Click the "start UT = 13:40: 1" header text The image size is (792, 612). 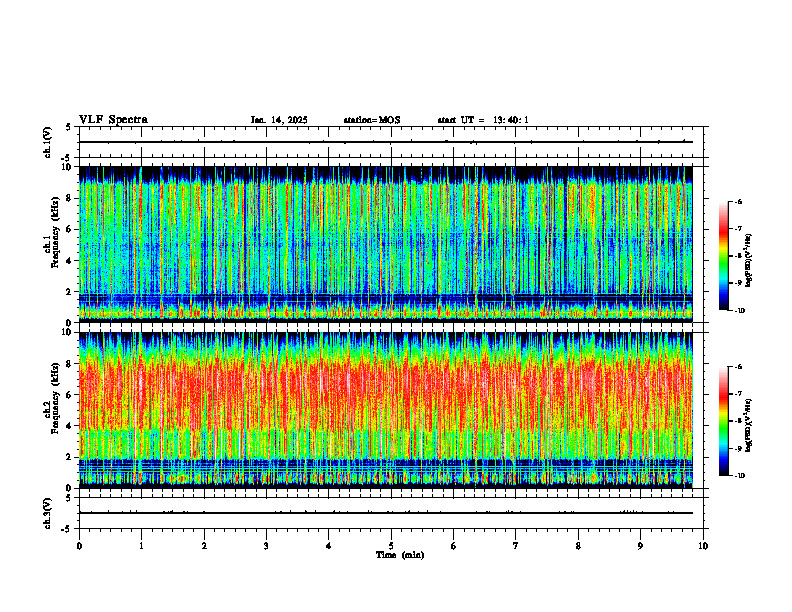483,120
